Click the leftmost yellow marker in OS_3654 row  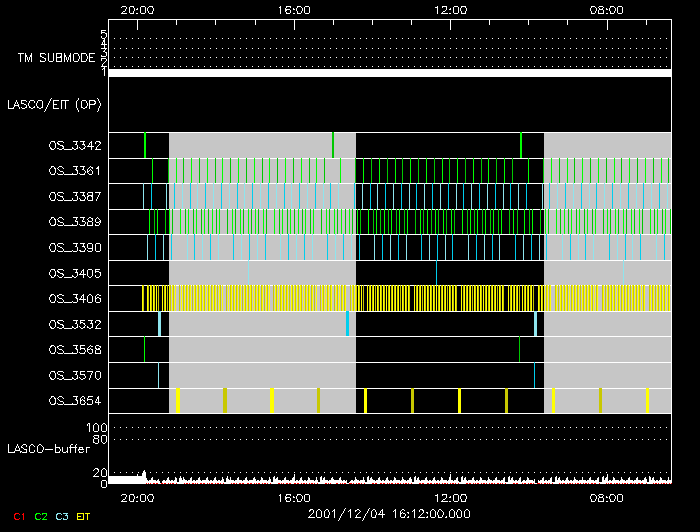[x=177, y=400]
